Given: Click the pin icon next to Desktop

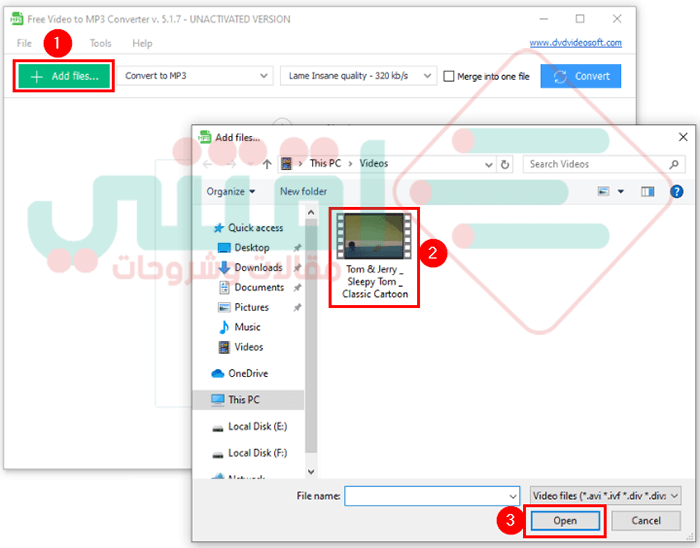Looking at the screenshot, I should pos(297,248).
